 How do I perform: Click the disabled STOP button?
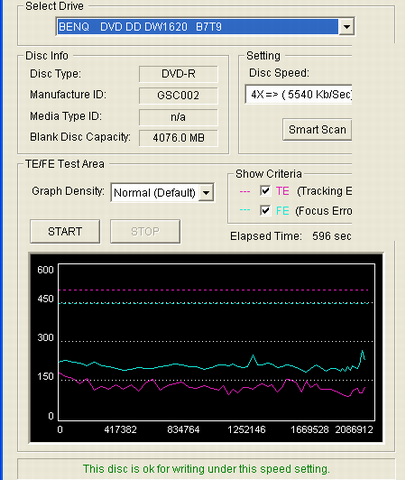coord(145,231)
